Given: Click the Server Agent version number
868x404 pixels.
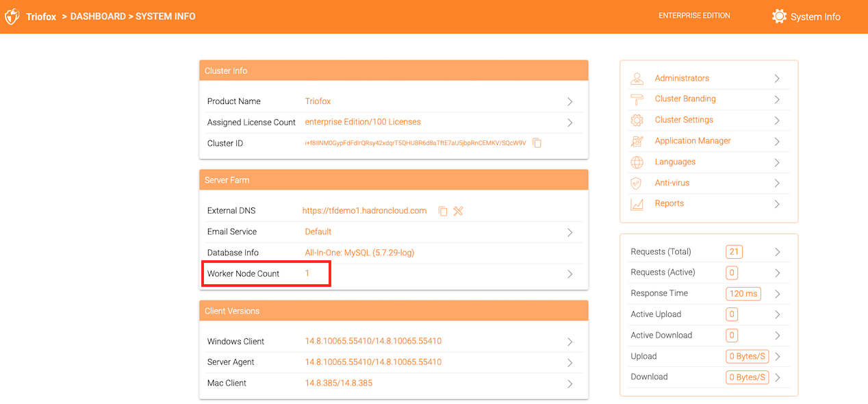Looking at the screenshot, I should [x=373, y=362].
